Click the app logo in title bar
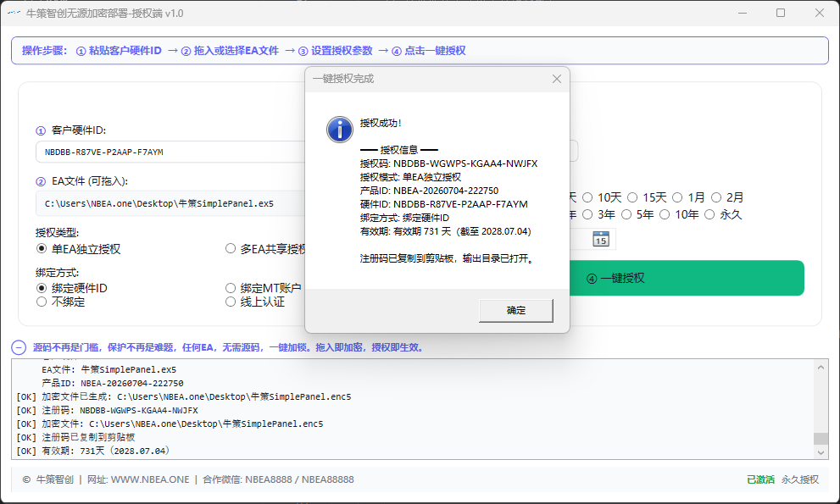Screen dimensions: 840x504 pyautogui.click(x=14, y=13)
